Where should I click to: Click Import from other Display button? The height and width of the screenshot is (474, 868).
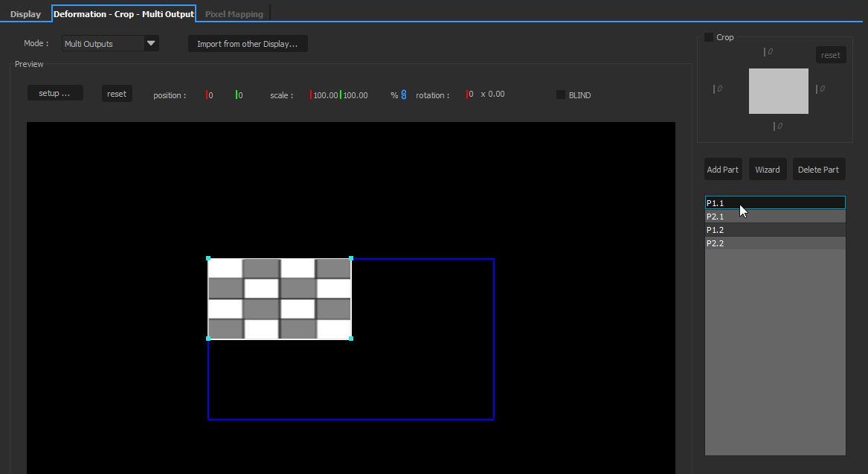(x=247, y=44)
